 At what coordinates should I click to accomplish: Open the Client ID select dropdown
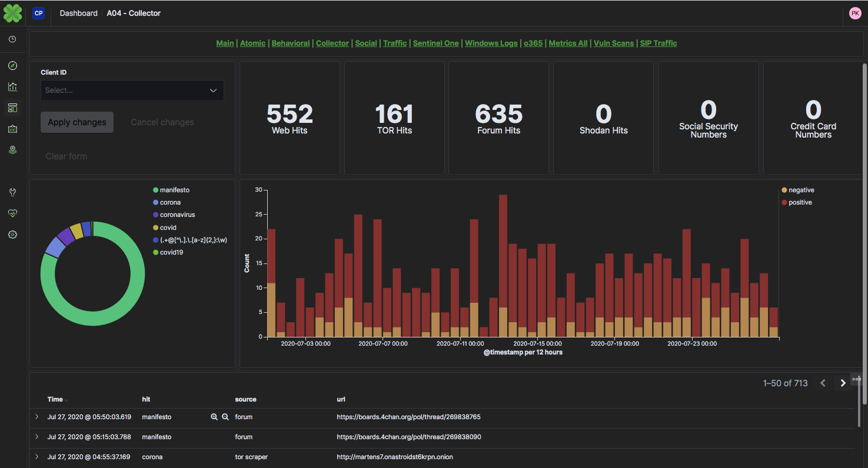[x=132, y=91]
